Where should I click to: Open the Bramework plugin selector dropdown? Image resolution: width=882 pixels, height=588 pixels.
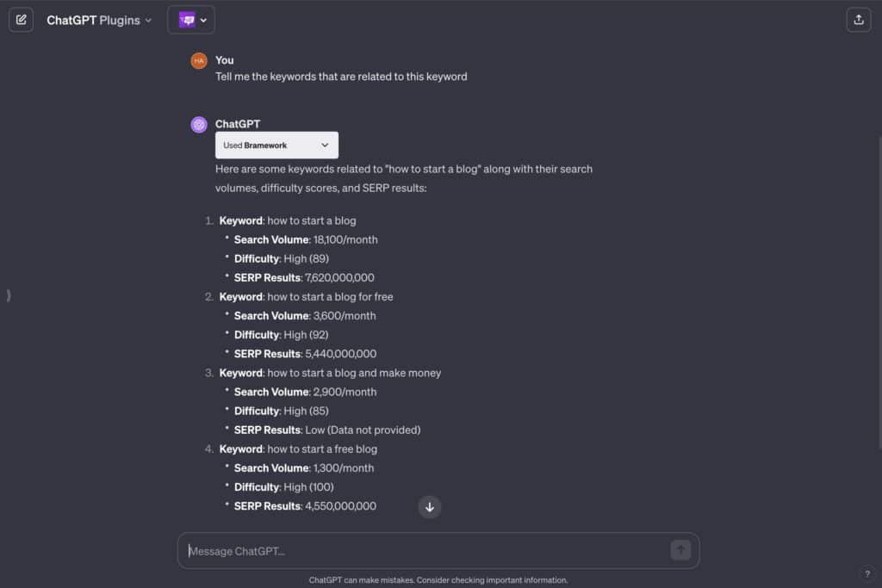pyautogui.click(x=191, y=21)
